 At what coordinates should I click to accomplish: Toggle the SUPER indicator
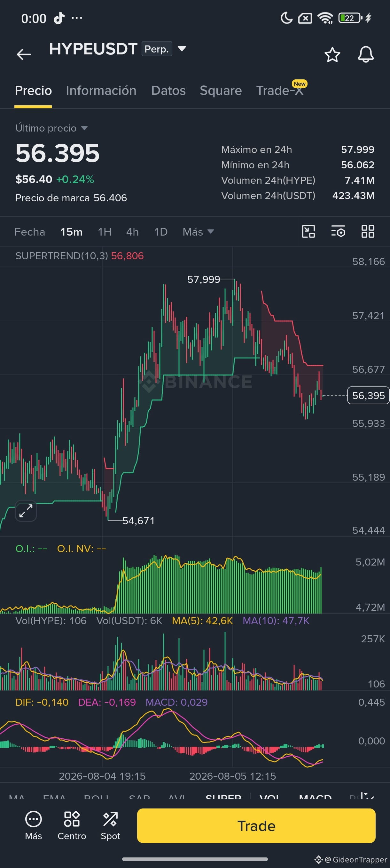(223, 797)
